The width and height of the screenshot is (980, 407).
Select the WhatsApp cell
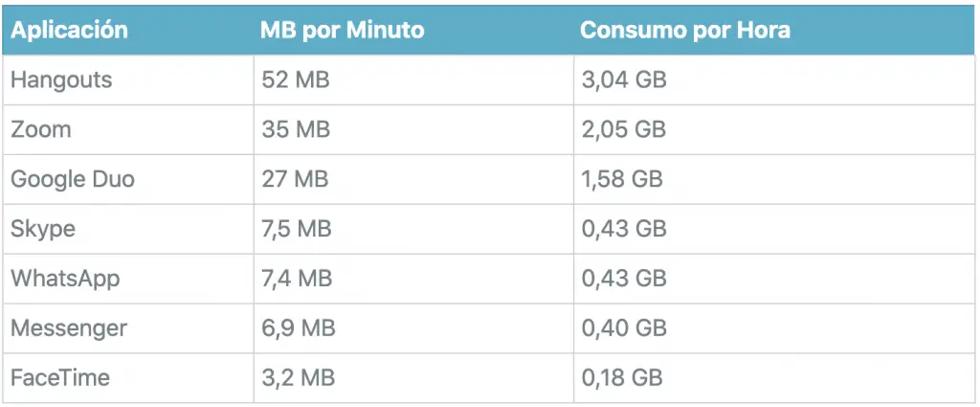[65, 279]
